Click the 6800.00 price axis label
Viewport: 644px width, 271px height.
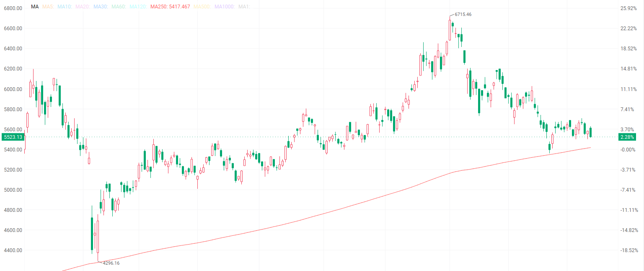click(x=13, y=8)
